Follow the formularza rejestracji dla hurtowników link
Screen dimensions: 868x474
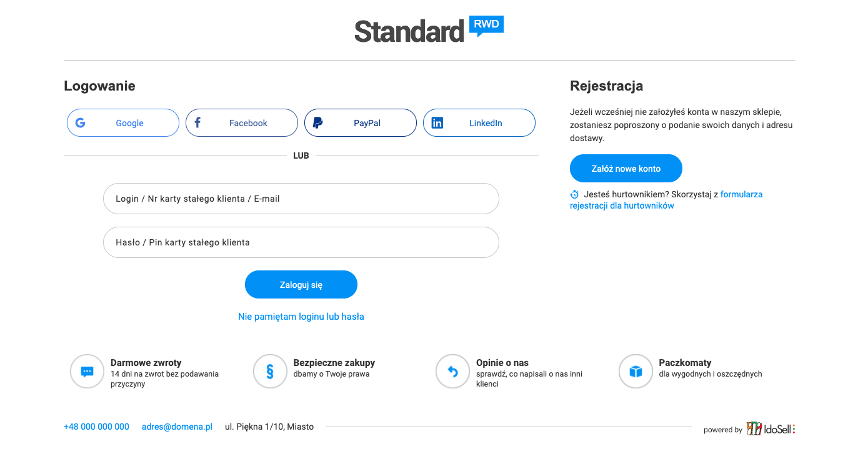(x=666, y=200)
